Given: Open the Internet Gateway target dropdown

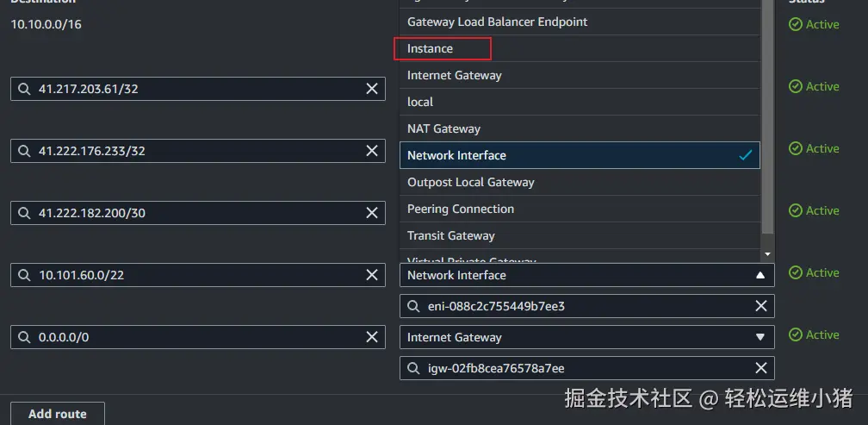Looking at the screenshot, I should pos(759,337).
